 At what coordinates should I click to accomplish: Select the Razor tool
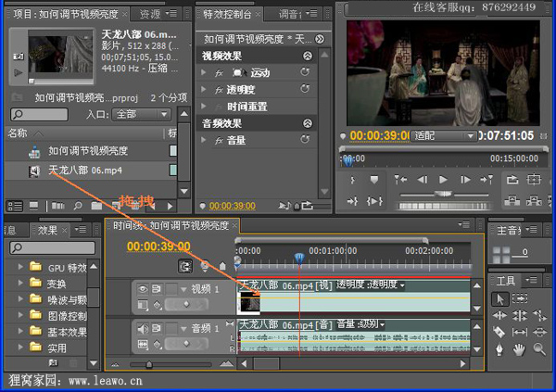pyautogui.click(x=499, y=332)
